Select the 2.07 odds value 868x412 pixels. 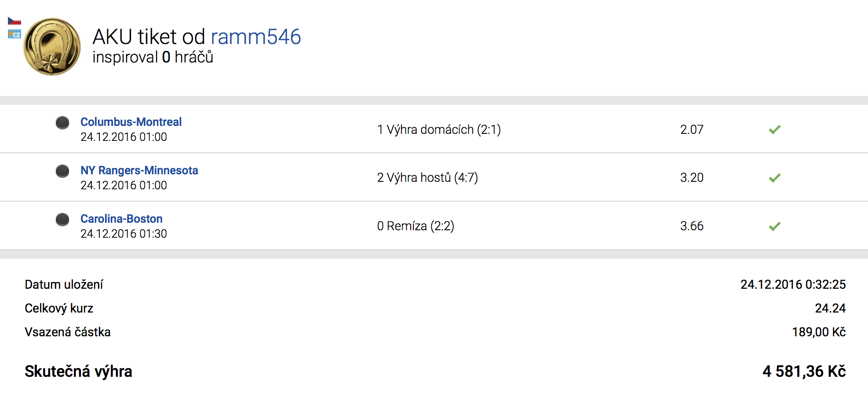692,129
